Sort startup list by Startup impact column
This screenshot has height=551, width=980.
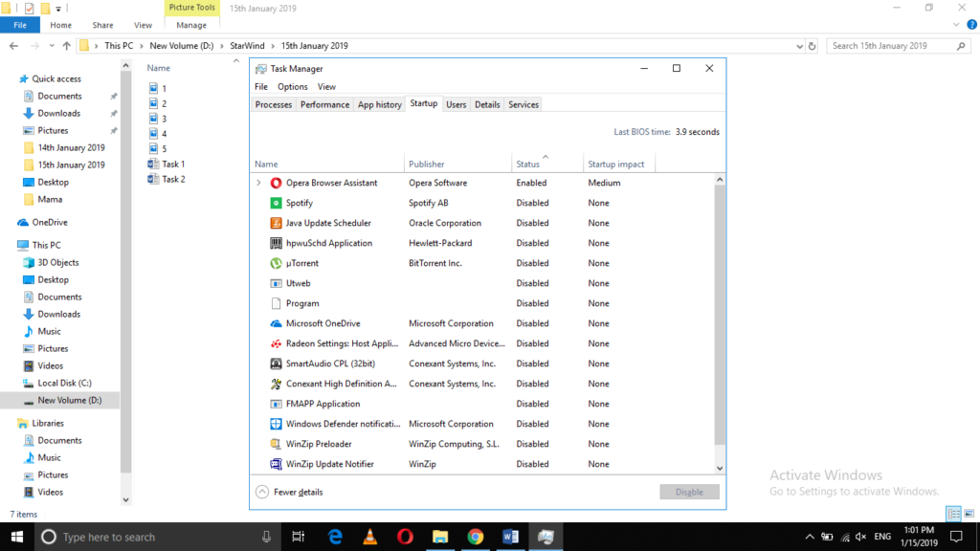click(x=619, y=164)
